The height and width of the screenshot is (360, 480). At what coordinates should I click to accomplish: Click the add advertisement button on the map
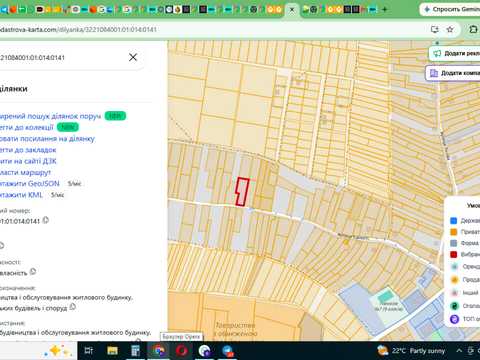[x=455, y=53]
